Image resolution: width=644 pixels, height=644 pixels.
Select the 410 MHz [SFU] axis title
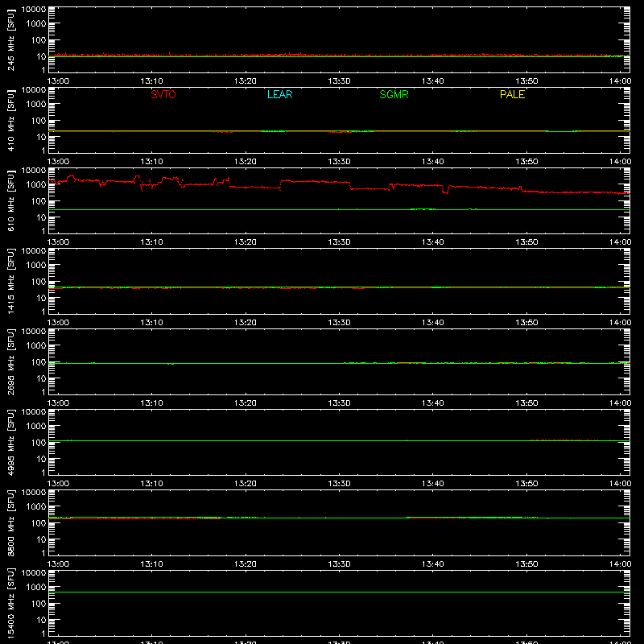[10, 120]
